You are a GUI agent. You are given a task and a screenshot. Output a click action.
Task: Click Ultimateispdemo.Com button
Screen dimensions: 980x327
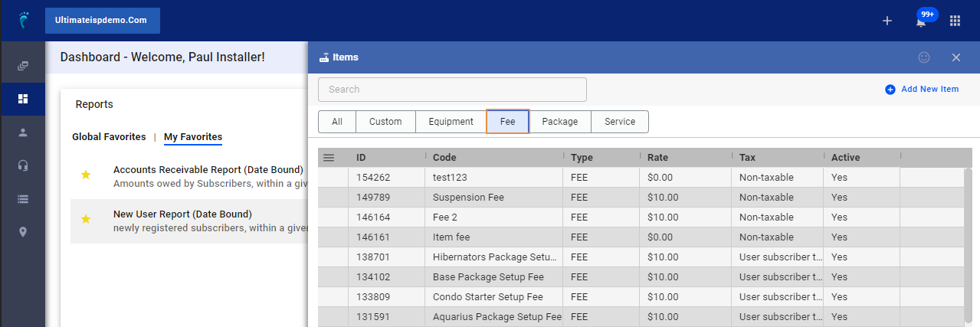coord(103,21)
